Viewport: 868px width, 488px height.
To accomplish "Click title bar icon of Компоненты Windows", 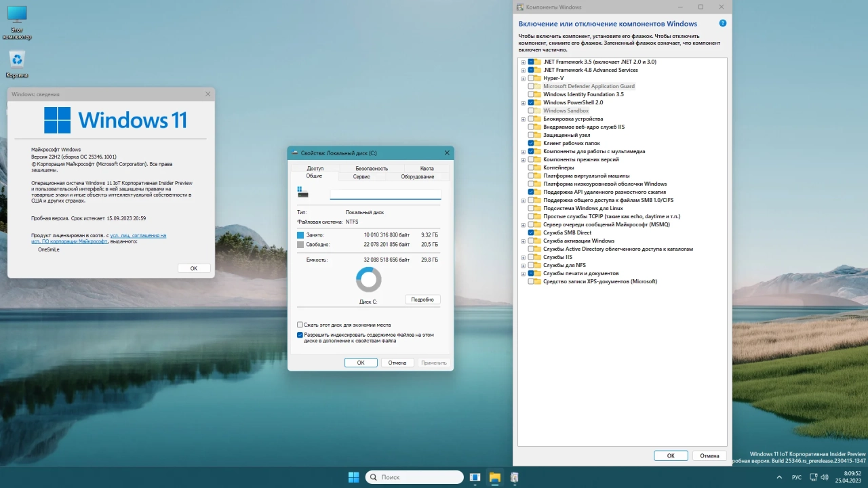I will 520,7.
